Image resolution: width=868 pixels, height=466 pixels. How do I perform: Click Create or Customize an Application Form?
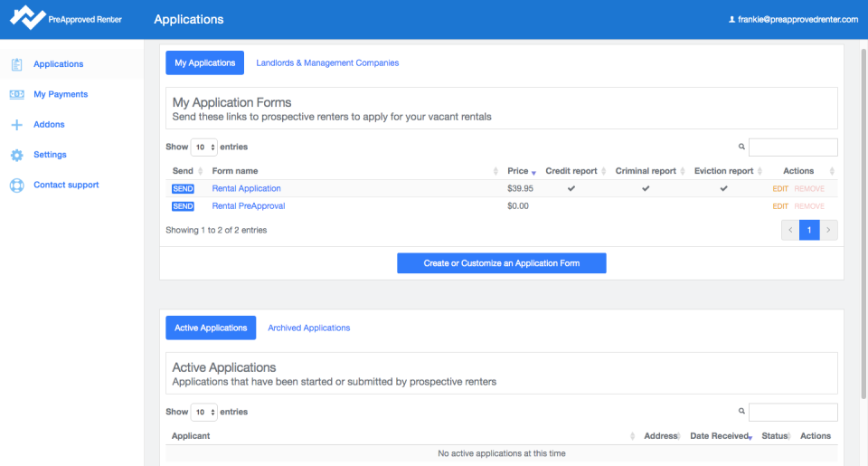pyautogui.click(x=502, y=263)
